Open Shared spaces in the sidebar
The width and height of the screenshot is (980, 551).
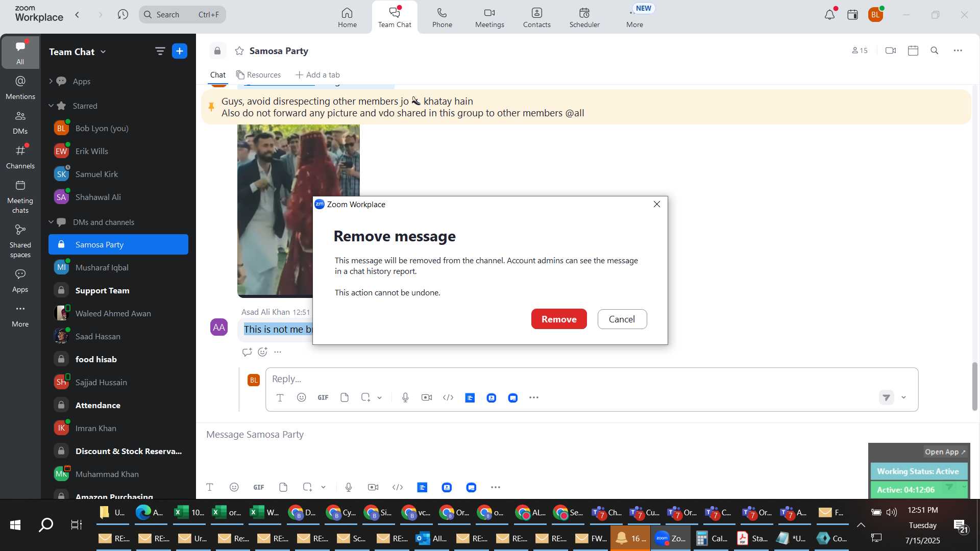pyautogui.click(x=20, y=241)
